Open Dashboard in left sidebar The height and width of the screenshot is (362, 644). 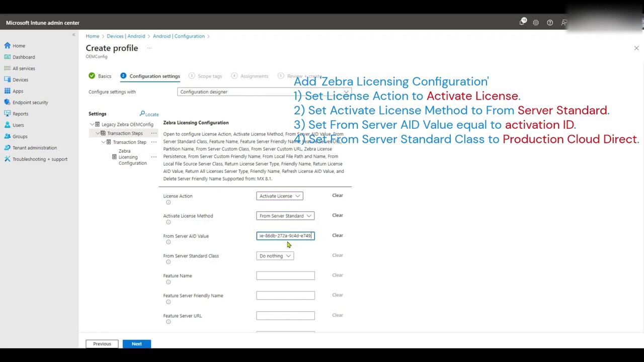tap(24, 57)
